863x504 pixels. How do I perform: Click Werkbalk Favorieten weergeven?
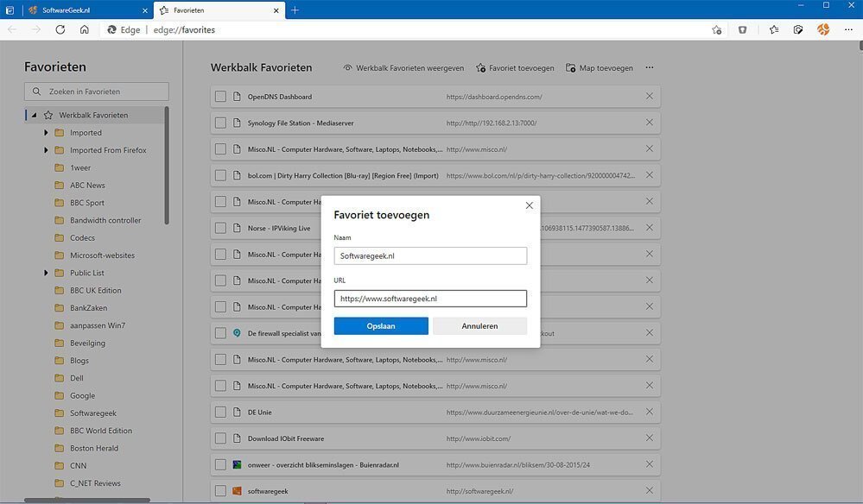pos(403,68)
